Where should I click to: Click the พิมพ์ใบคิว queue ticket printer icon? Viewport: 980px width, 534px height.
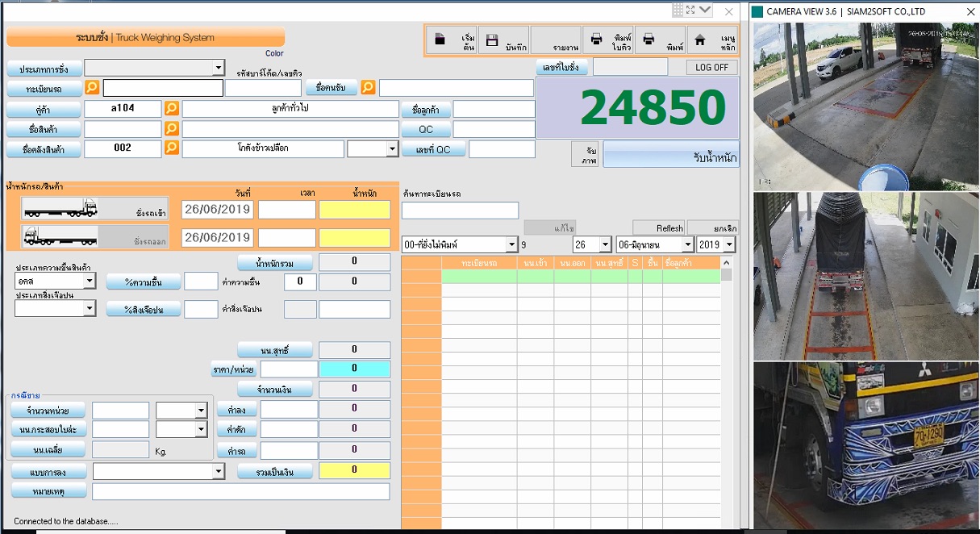tap(597, 40)
